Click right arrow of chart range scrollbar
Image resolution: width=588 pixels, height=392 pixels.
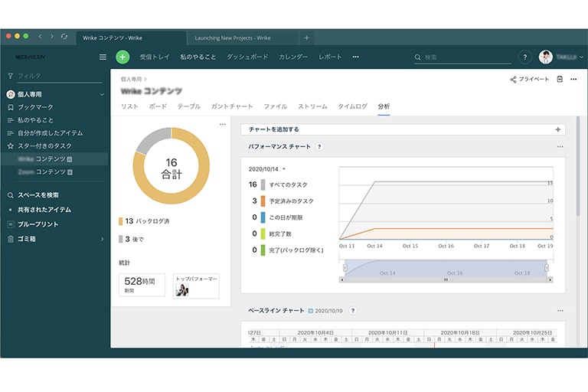pyautogui.click(x=550, y=280)
